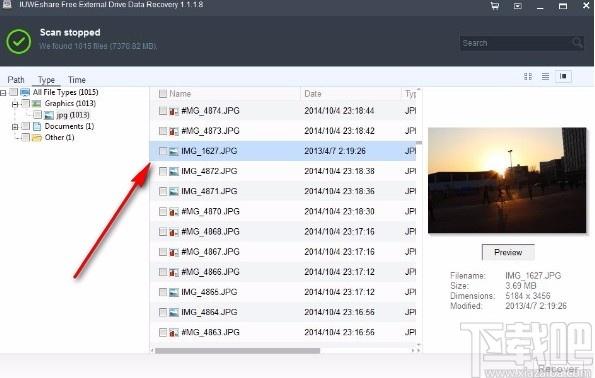The width and height of the screenshot is (595, 378).
Task: Click the jpg file type icon
Action: (49, 115)
